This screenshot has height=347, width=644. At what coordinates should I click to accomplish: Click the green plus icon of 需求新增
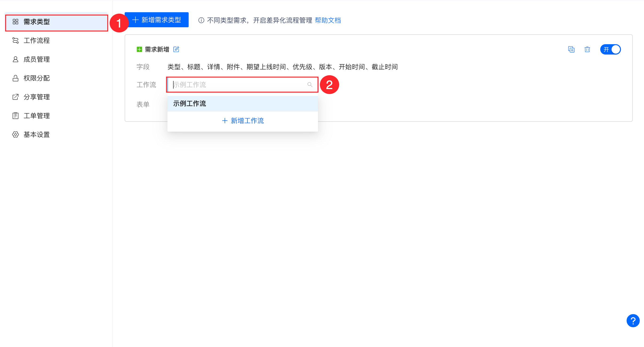tap(139, 49)
